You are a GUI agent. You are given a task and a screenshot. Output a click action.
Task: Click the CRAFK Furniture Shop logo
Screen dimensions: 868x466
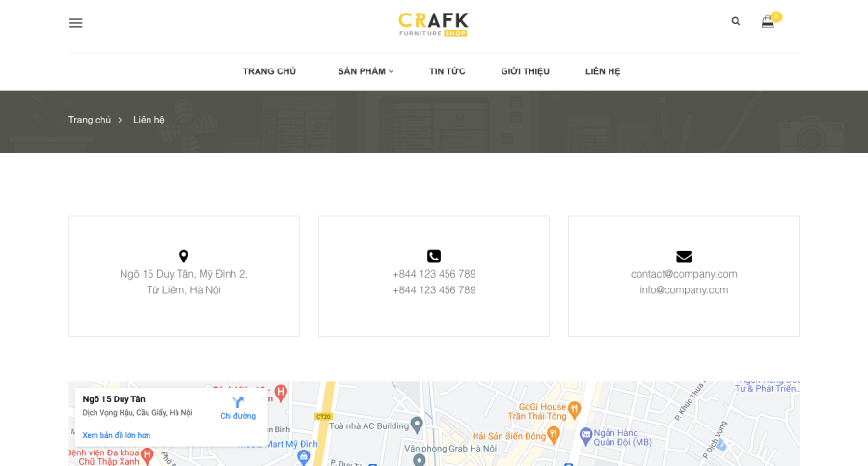click(433, 24)
